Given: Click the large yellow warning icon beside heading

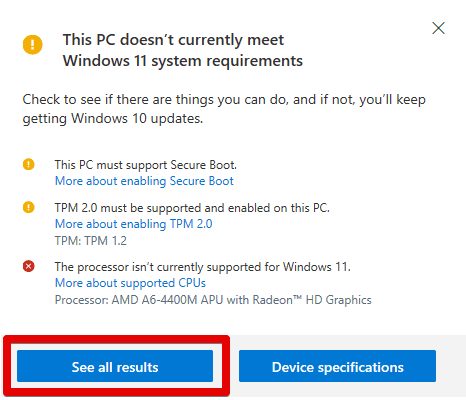Looking at the screenshot, I should coord(33,45).
